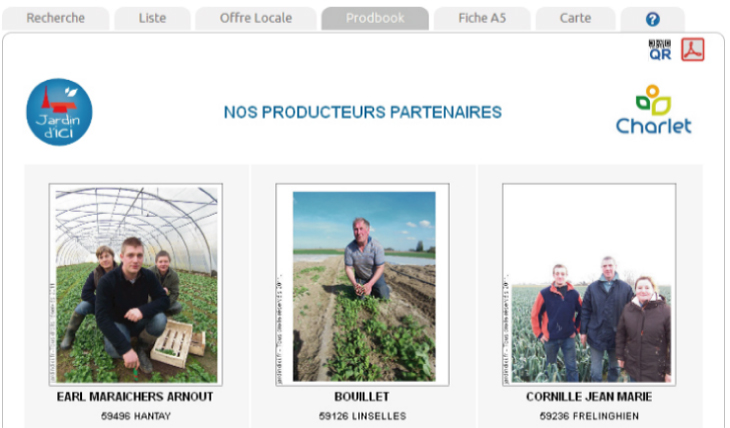Select the 59496 HANTAY location text
730x428 pixels.
(x=136, y=416)
